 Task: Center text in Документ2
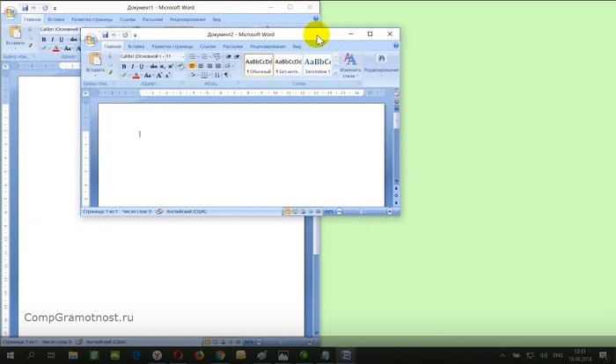tap(201, 66)
